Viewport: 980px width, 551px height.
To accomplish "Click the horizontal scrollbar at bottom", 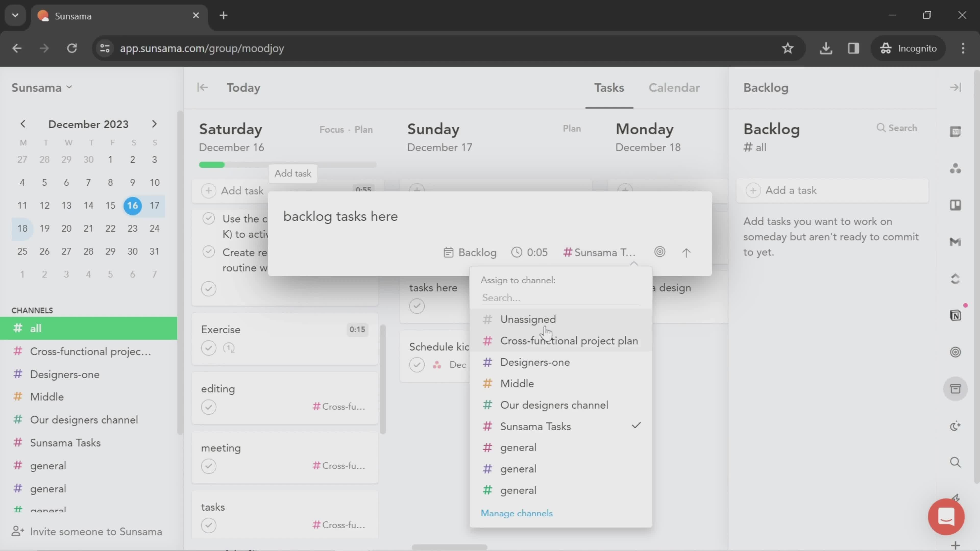I will [449, 547].
